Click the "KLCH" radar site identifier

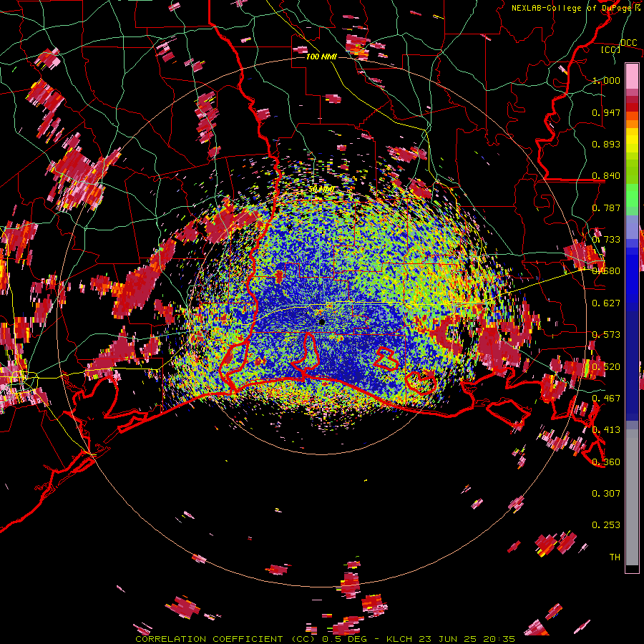tap(399, 639)
